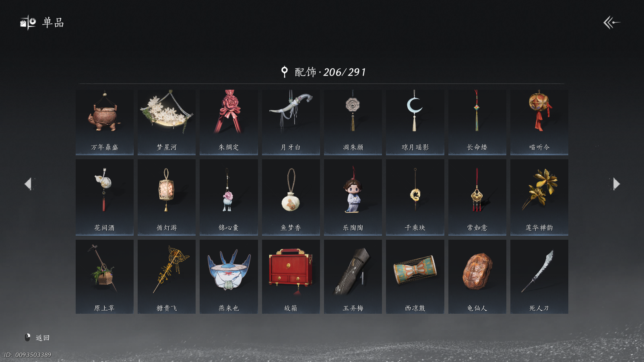Select the 琼月瑶影 crescent moon pendant

pyautogui.click(x=415, y=122)
